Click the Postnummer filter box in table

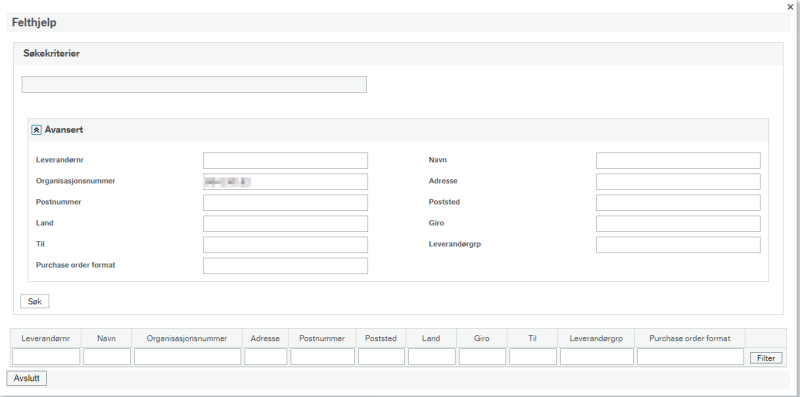[x=322, y=357]
